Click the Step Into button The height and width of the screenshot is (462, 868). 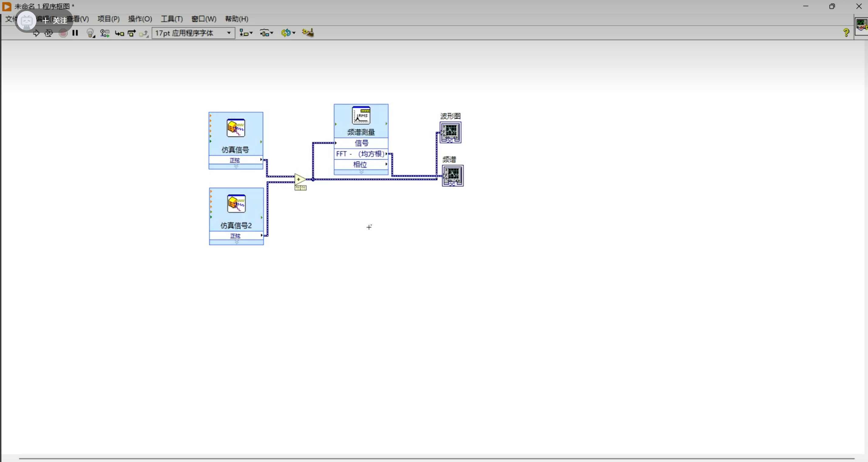click(119, 33)
